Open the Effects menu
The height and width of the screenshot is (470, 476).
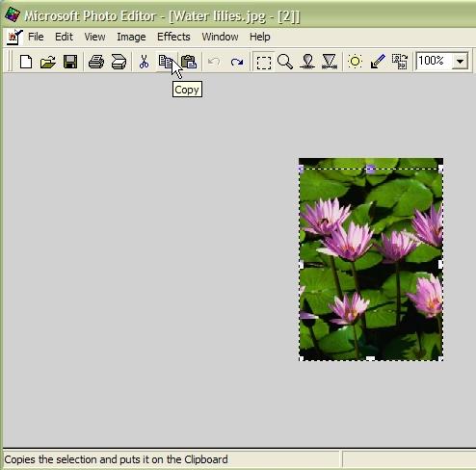click(x=173, y=37)
